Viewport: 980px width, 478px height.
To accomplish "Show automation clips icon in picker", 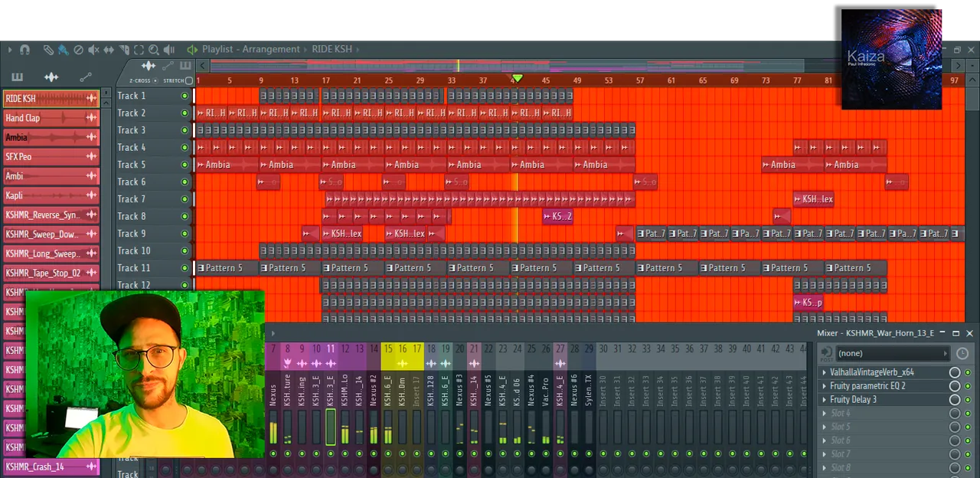I will [86, 77].
